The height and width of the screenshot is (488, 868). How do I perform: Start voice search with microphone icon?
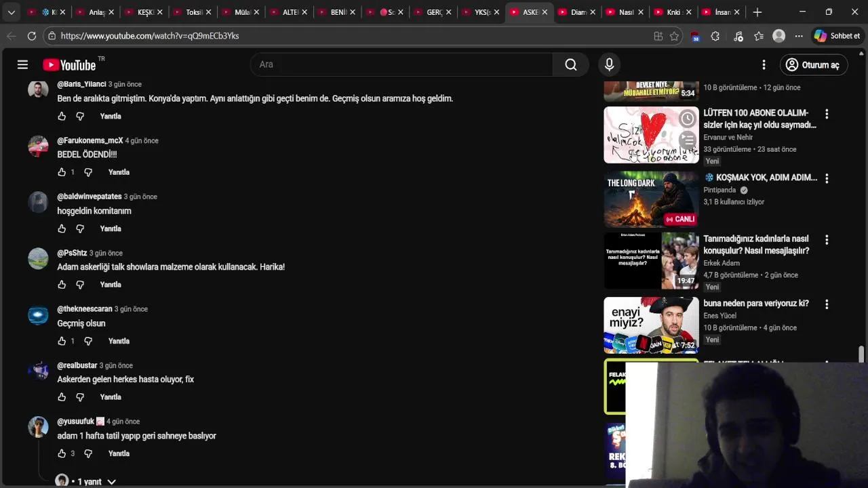[x=609, y=64]
